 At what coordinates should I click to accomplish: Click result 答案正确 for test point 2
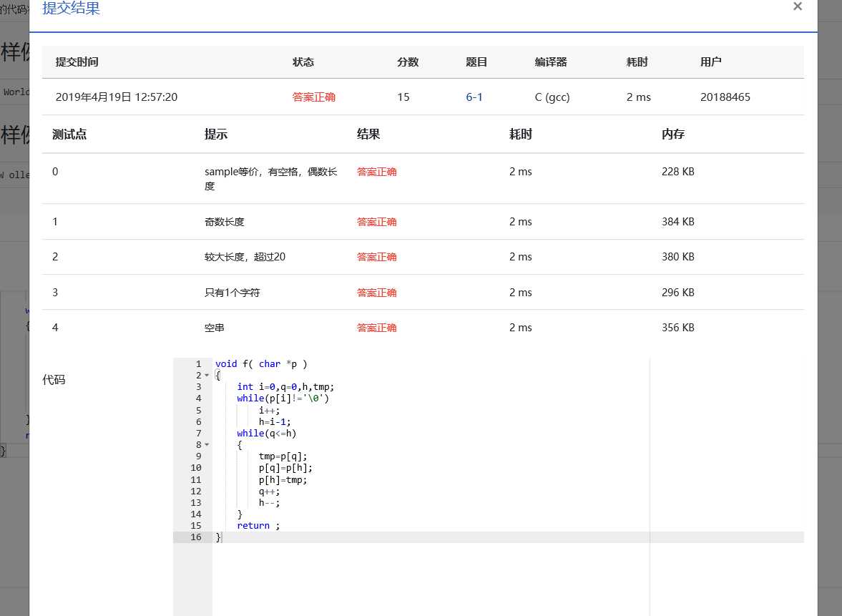pos(376,258)
